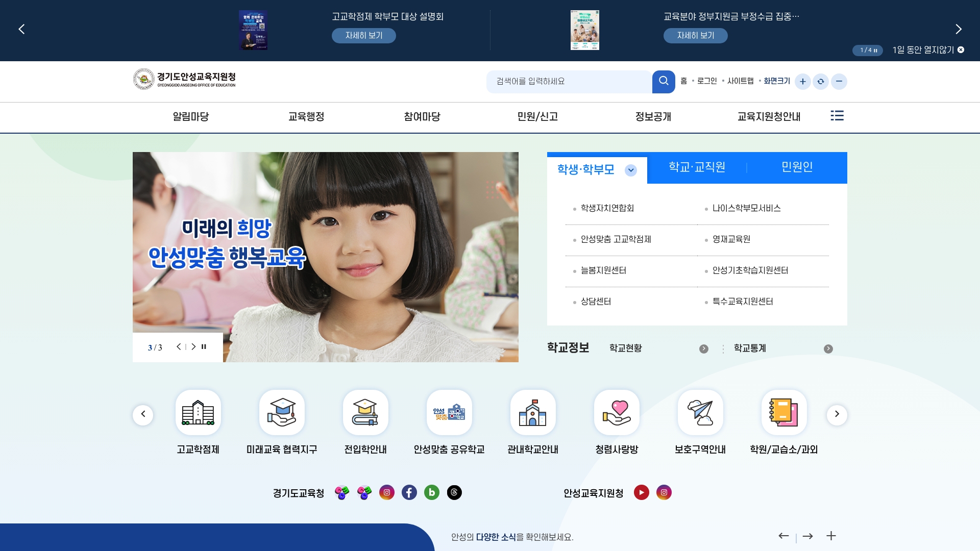Close top banner for one day
The image size is (980, 551).
(x=928, y=50)
